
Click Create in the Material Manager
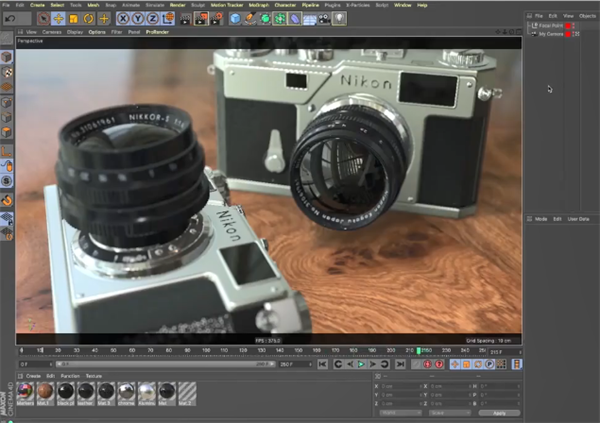click(x=33, y=375)
